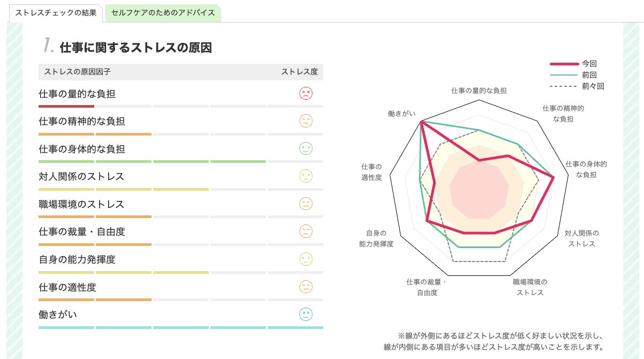
Task: Click the red angry face for 仕事の量的な負担
Action: click(306, 94)
